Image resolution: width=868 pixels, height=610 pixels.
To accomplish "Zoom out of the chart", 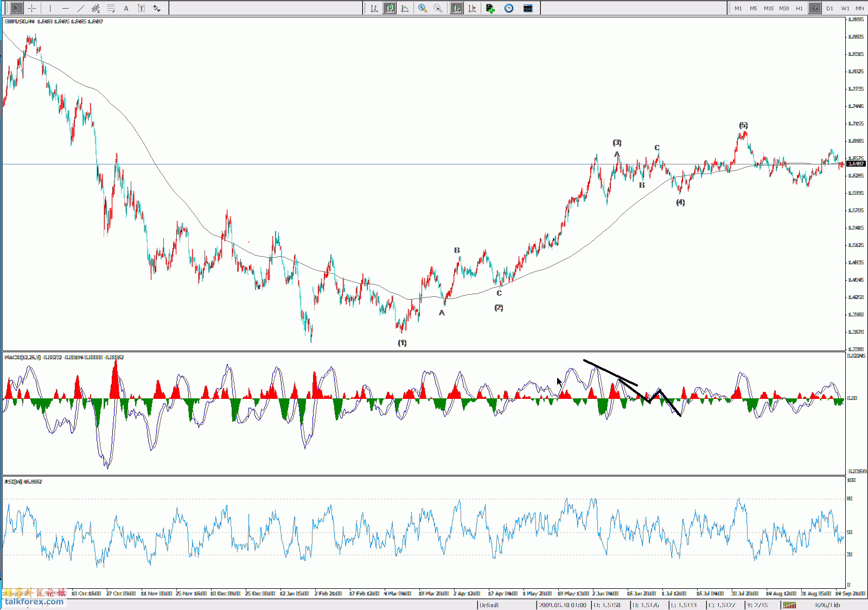I will (x=438, y=8).
